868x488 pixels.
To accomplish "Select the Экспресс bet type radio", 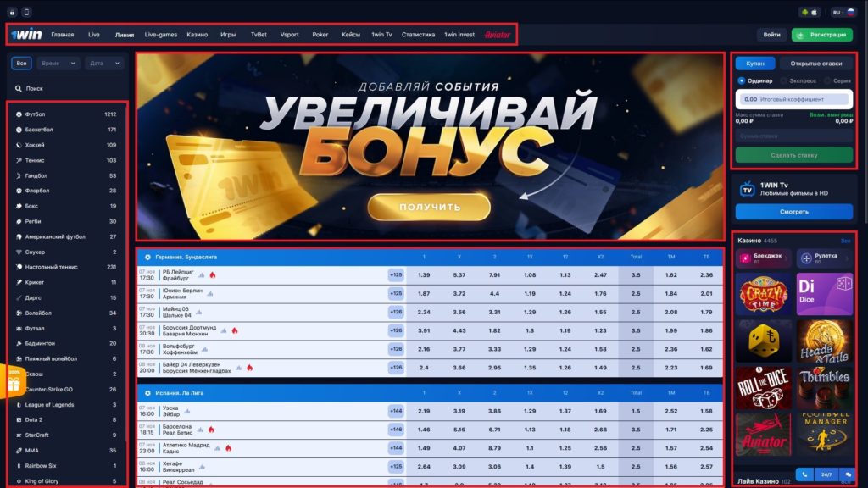I will [783, 80].
